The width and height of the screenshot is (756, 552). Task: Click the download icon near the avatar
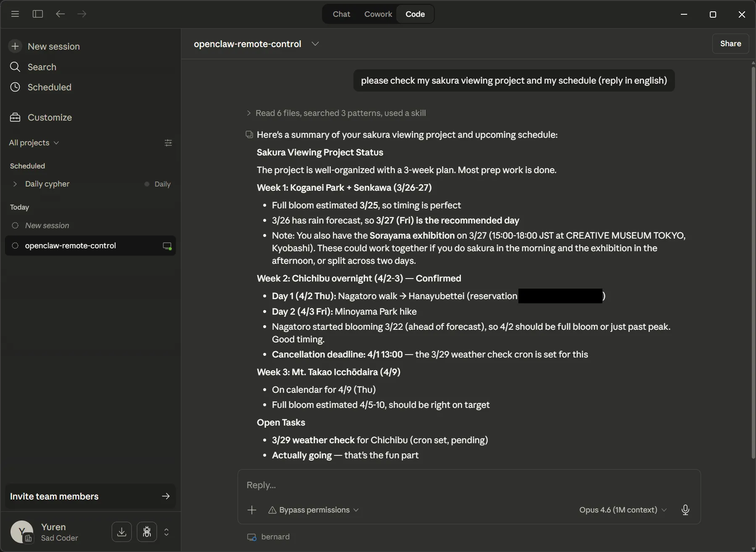[121, 532]
